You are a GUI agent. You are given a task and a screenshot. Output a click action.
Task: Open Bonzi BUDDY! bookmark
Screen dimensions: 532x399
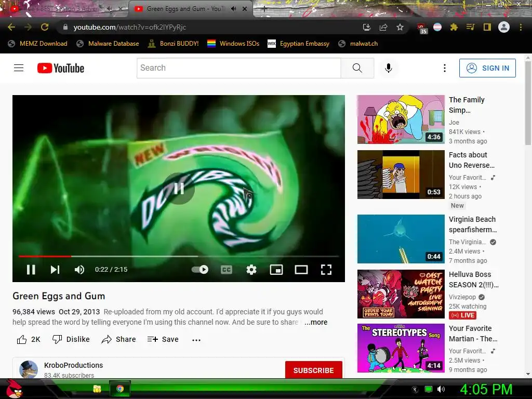(174, 44)
